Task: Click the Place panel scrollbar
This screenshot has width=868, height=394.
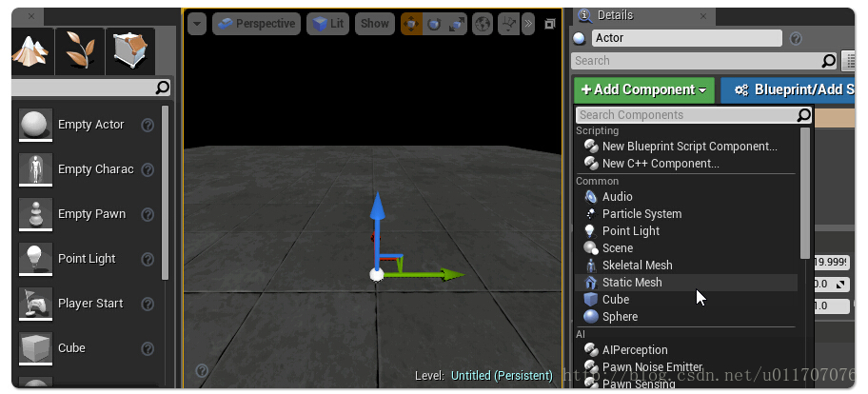Action: pyautogui.click(x=165, y=192)
